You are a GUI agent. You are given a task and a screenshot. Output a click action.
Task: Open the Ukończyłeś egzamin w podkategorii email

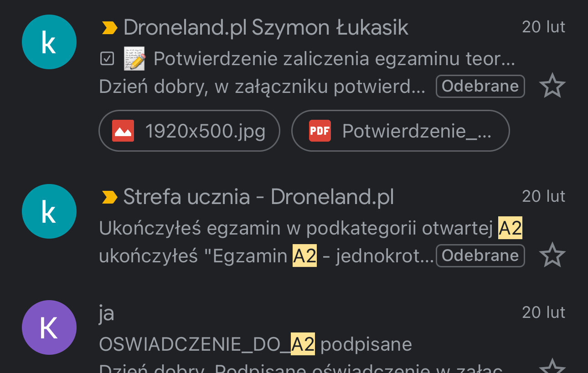(x=310, y=229)
